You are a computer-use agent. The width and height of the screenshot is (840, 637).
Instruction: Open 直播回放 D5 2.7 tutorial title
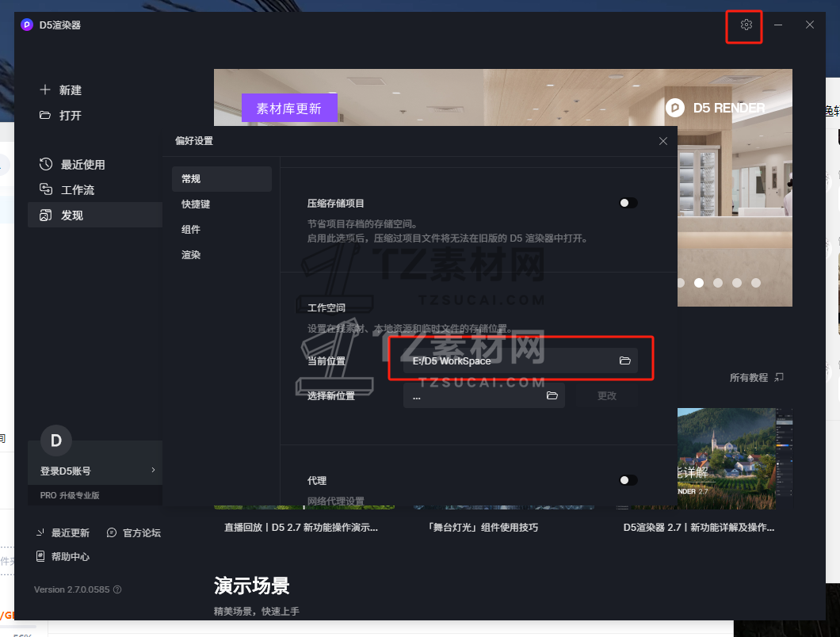click(300, 527)
